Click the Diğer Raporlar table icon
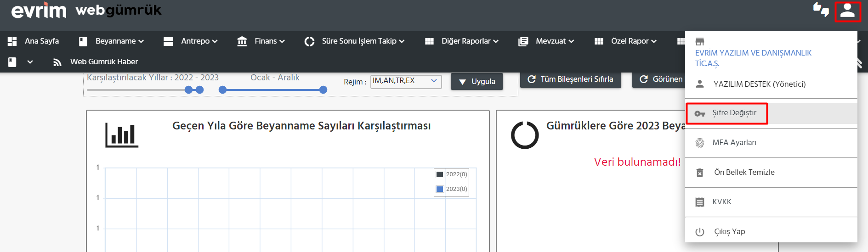 click(429, 41)
